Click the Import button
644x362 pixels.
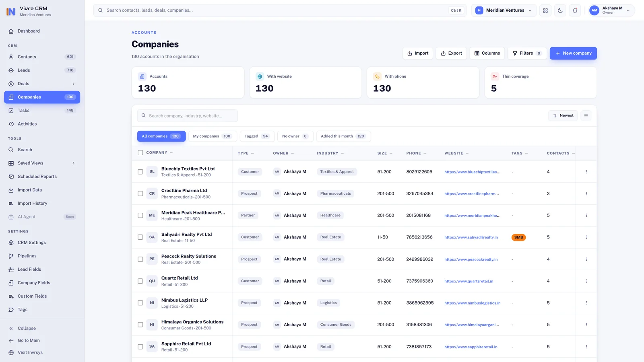(418, 53)
